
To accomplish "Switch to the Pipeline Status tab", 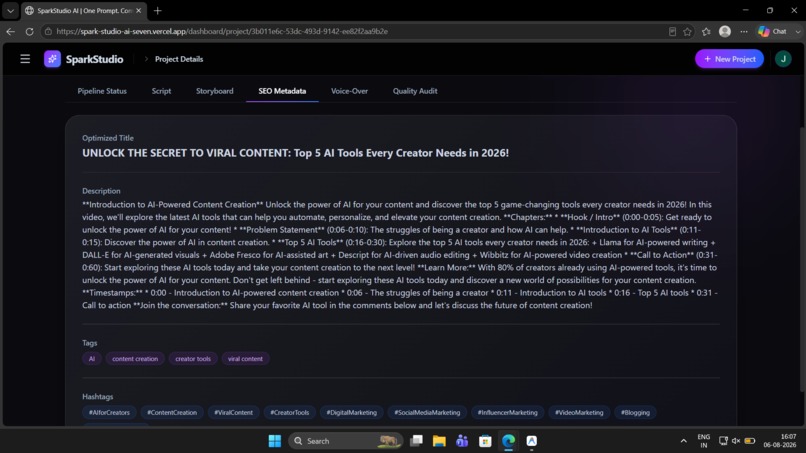I will coord(102,91).
